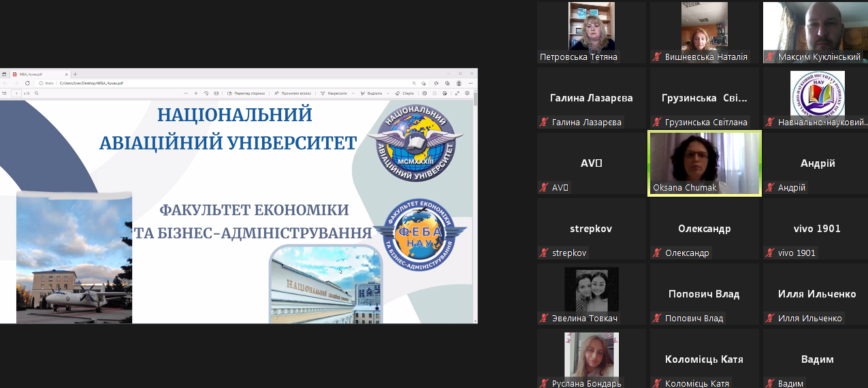
Task: Expand the Накреслити draw options dropdown
Action: click(354, 93)
